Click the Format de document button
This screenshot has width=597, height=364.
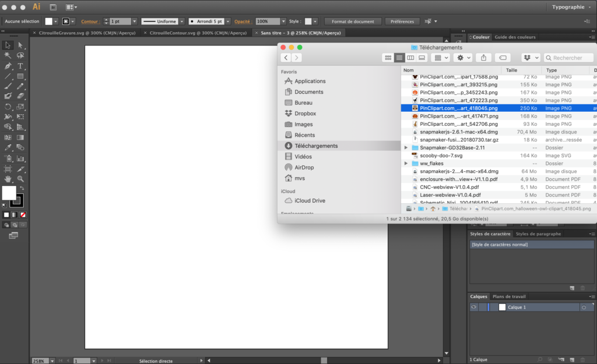point(353,21)
